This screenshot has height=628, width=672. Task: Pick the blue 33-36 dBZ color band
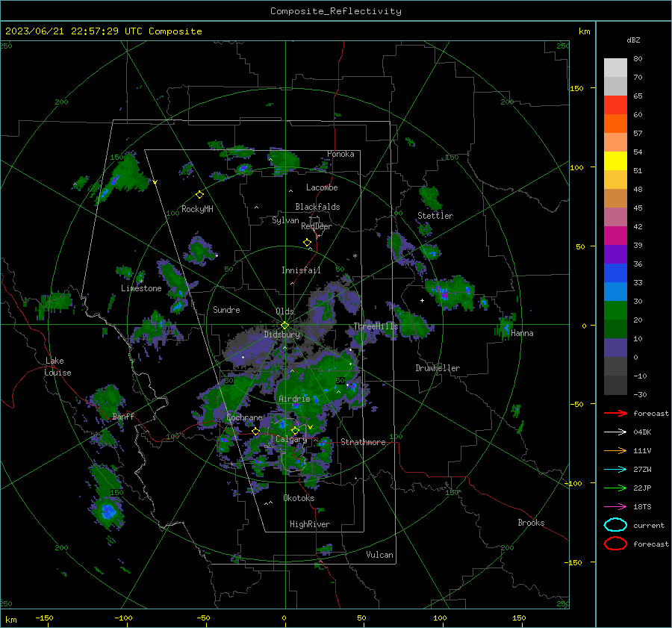(615, 273)
